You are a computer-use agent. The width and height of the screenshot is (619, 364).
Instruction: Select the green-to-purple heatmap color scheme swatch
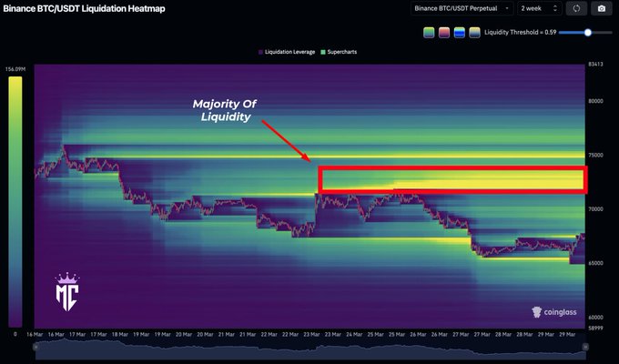[429, 33]
